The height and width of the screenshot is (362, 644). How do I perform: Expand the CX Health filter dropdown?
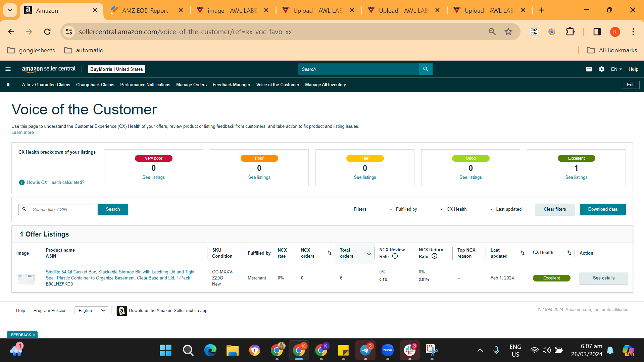click(453, 209)
